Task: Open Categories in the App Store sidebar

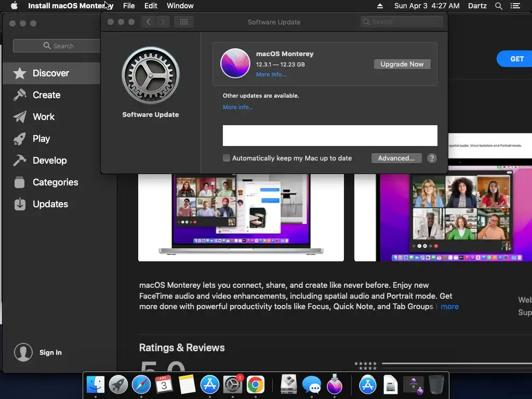Action: point(55,182)
